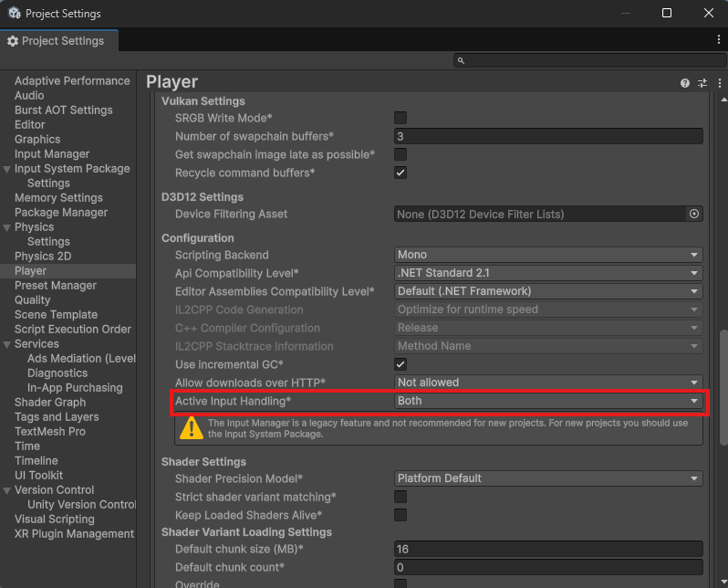
Task: Open Memory Settings category
Action: click(58, 197)
